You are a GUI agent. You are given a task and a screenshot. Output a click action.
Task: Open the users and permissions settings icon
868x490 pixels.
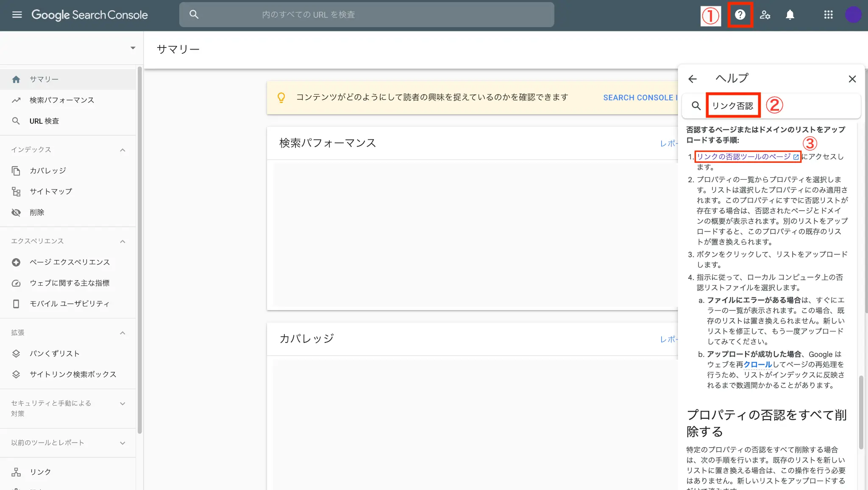[765, 15]
